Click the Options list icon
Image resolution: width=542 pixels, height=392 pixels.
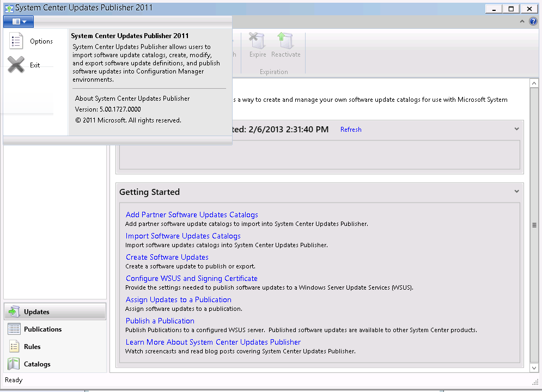[16, 41]
